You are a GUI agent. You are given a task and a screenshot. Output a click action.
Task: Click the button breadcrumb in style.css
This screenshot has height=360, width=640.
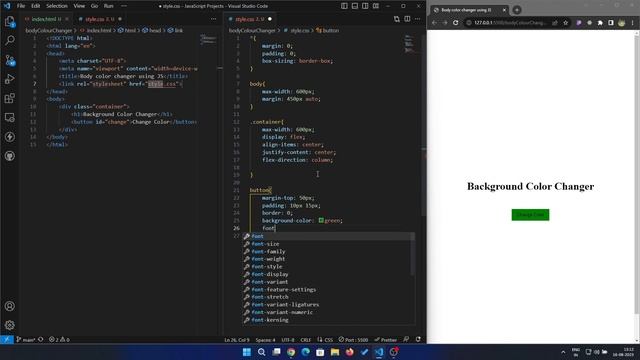[x=327, y=30]
